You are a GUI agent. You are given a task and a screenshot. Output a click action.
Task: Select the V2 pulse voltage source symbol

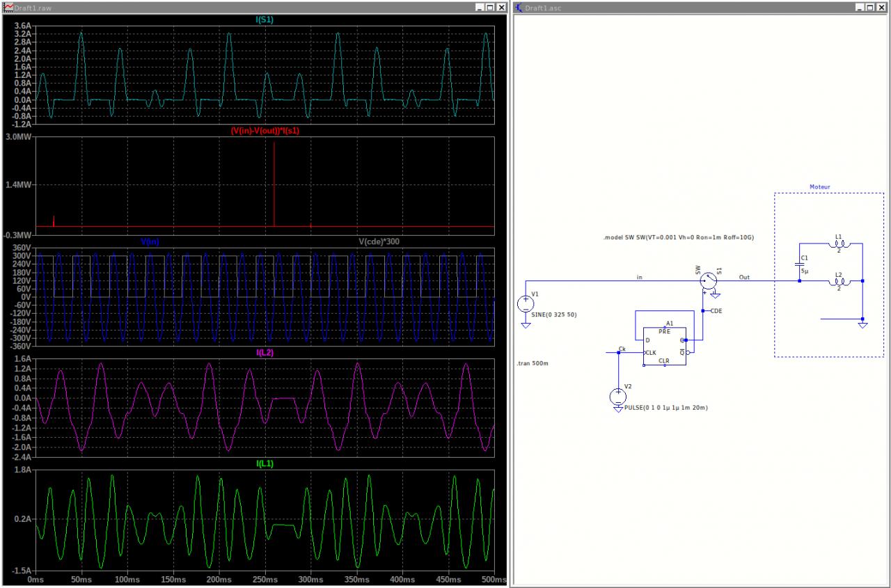[x=617, y=397]
